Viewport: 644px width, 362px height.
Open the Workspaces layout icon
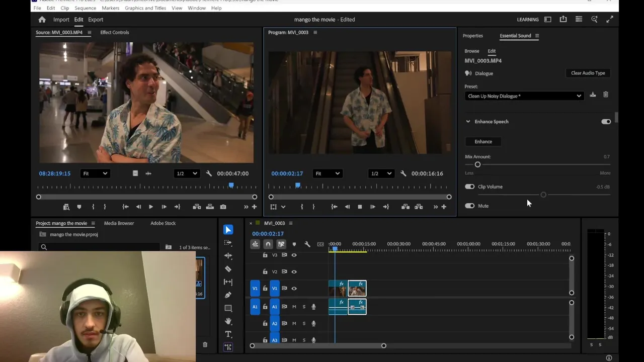[x=547, y=20]
